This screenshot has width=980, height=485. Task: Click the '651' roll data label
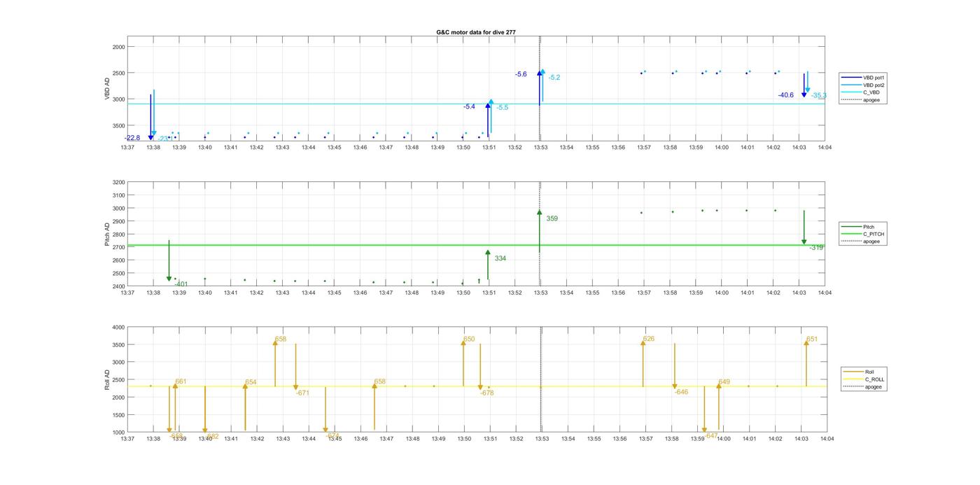tap(812, 339)
